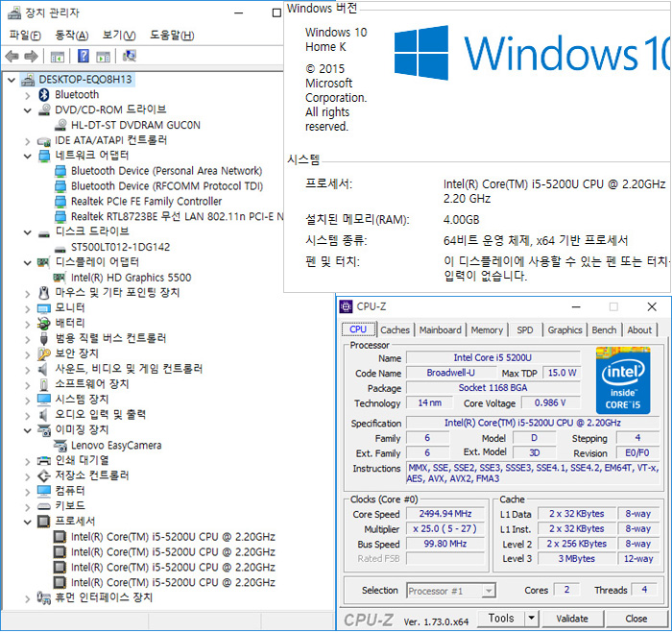672x633 pixels.
Task: Select the HL-DT-ST DVDRAM GUC0N drive icon
Action: click(x=60, y=125)
